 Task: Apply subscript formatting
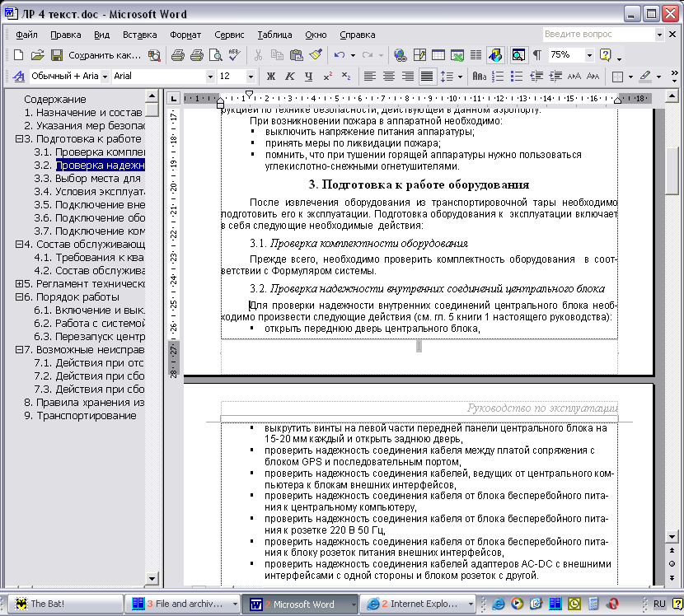tap(346, 77)
